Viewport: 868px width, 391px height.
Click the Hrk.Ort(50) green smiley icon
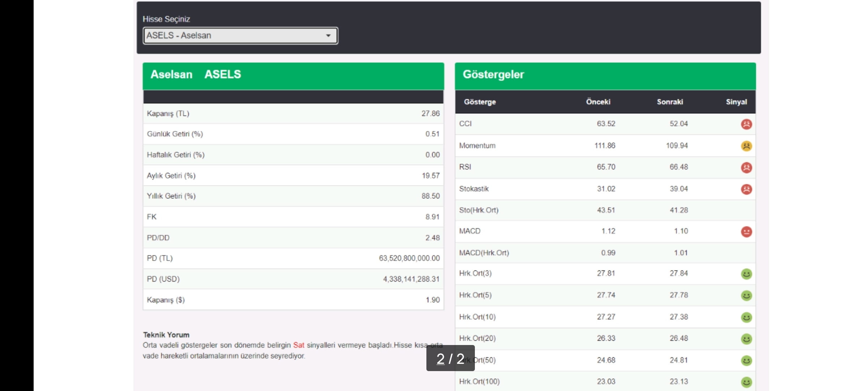click(746, 361)
